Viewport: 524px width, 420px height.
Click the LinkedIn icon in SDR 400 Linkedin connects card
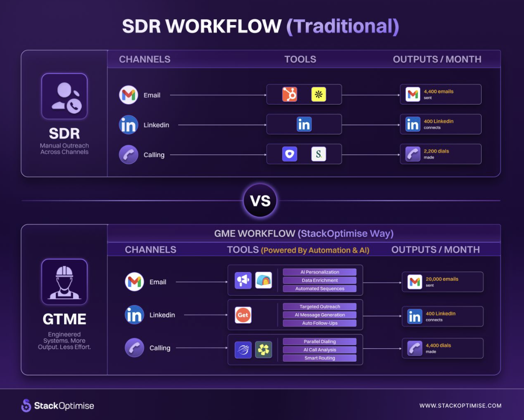point(413,124)
